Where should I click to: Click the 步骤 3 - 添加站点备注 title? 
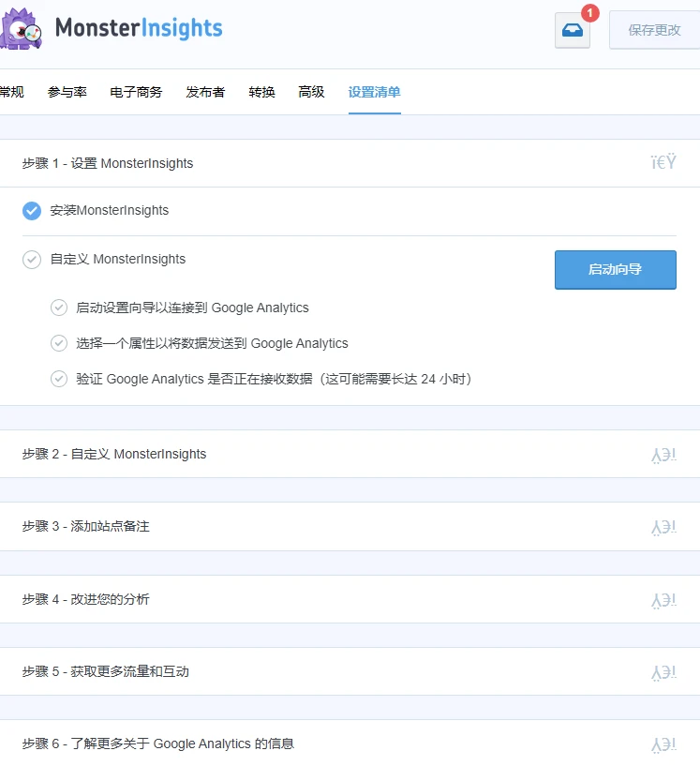click(x=86, y=526)
